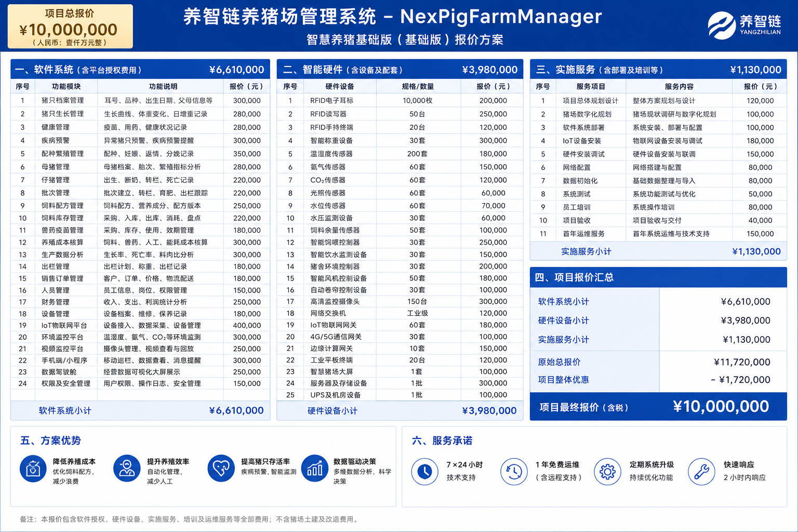Click the 智慧养猪基础版 报价方案 subtitle
The image size is (798, 532).
click(x=405, y=40)
